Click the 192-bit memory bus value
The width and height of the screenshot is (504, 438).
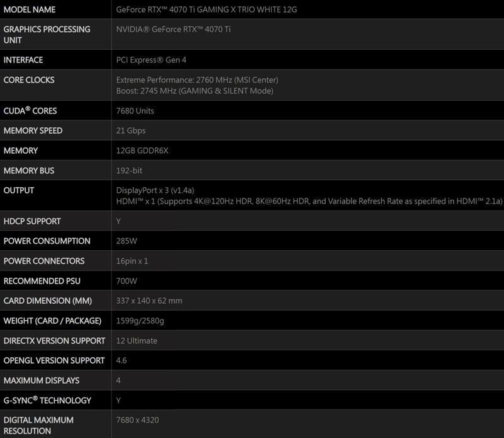(130, 170)
